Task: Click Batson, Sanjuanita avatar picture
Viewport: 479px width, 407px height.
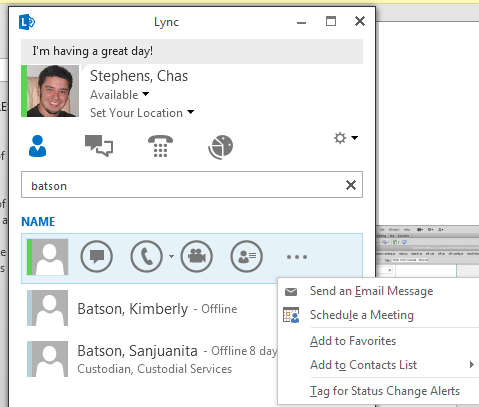Action: 47,359
